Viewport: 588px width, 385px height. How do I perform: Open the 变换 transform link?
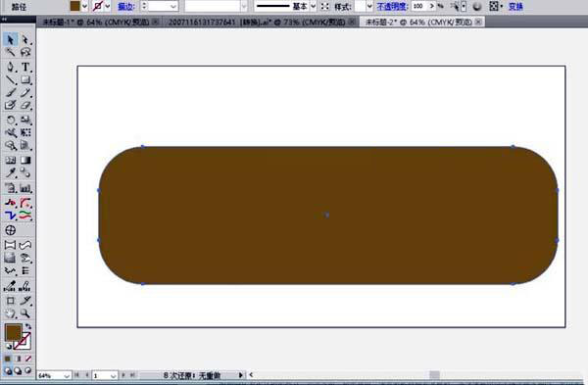[515, 7]
